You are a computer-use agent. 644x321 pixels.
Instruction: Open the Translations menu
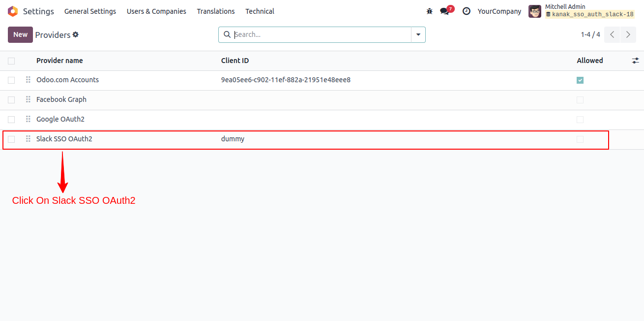coord(216,11)
